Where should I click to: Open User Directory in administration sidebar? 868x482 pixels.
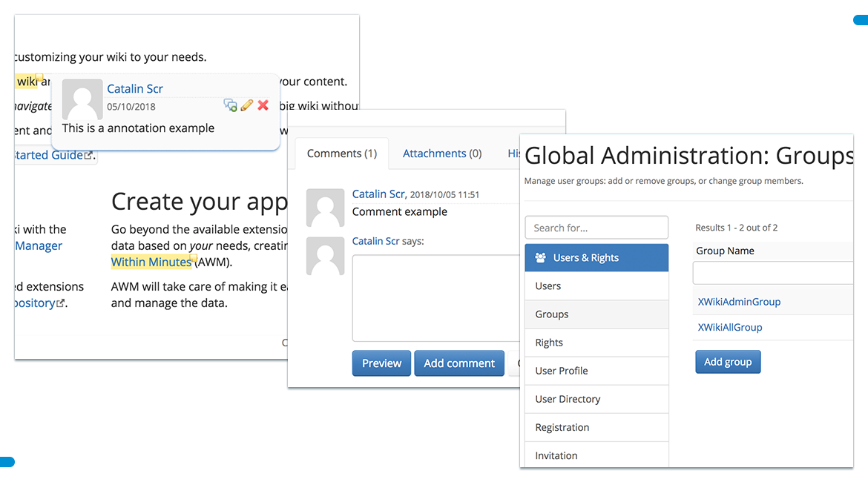[x=596, y=399]
